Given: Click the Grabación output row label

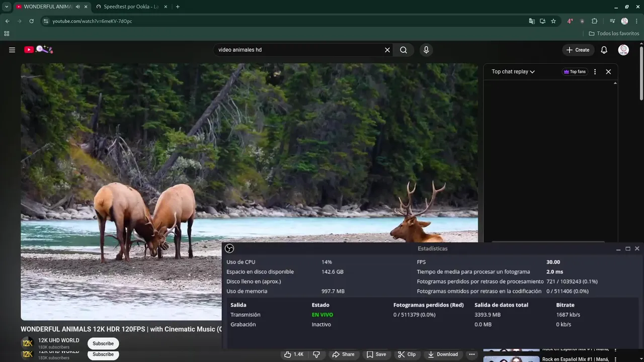Looking at the screenshot, I should click(243, 324).
